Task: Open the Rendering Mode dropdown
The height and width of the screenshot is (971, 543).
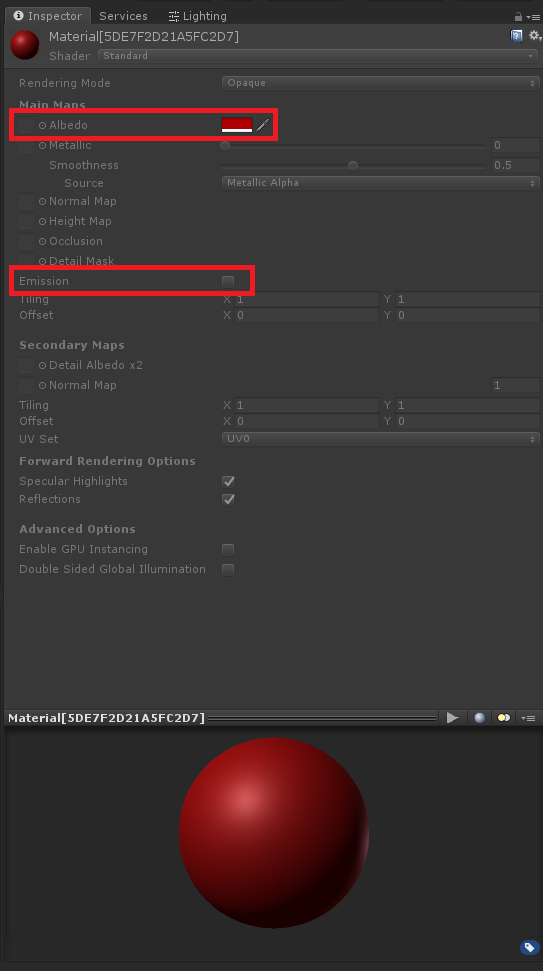Action: 380,83
